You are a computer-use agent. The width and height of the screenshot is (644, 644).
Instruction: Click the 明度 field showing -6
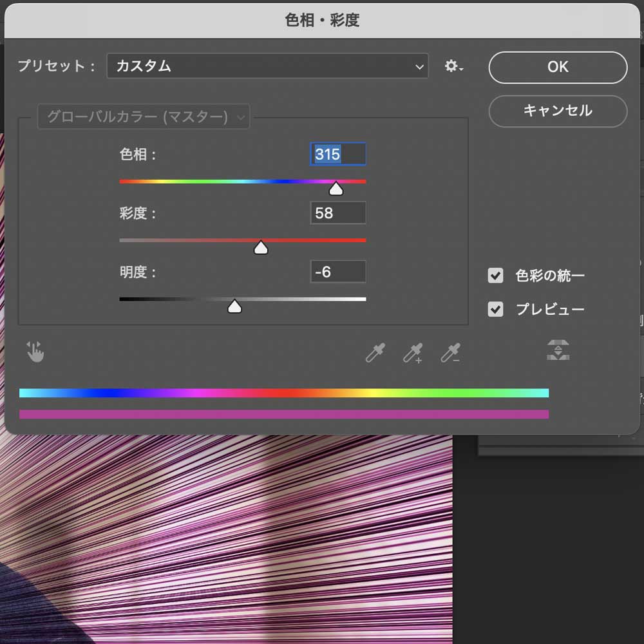point(337,271)
